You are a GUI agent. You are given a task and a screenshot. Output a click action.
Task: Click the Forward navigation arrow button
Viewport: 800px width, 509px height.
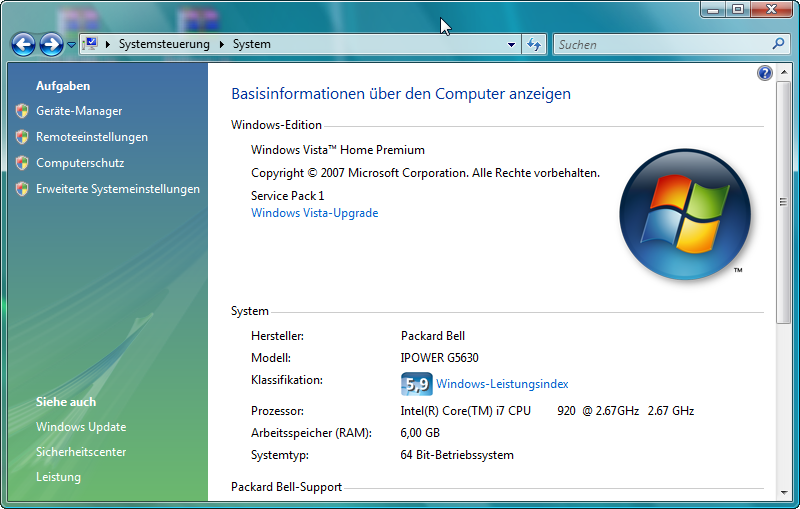(x=51, y=44)
